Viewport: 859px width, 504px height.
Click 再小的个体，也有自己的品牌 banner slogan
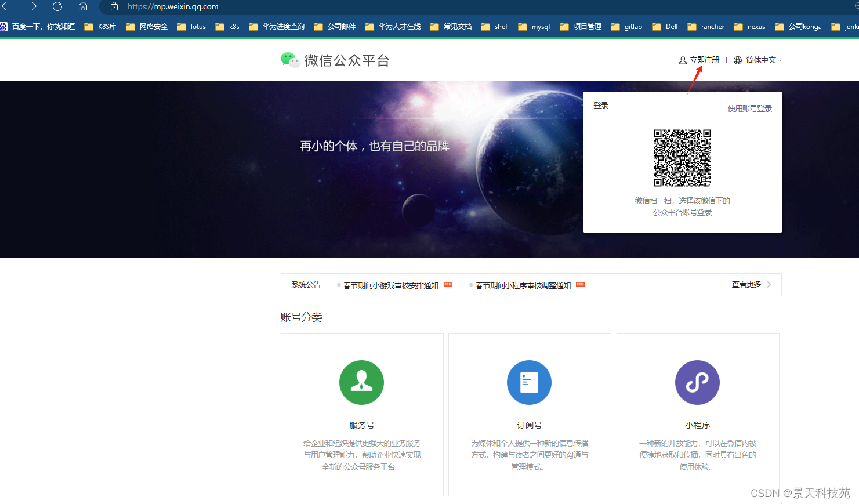tap(375, 146)
